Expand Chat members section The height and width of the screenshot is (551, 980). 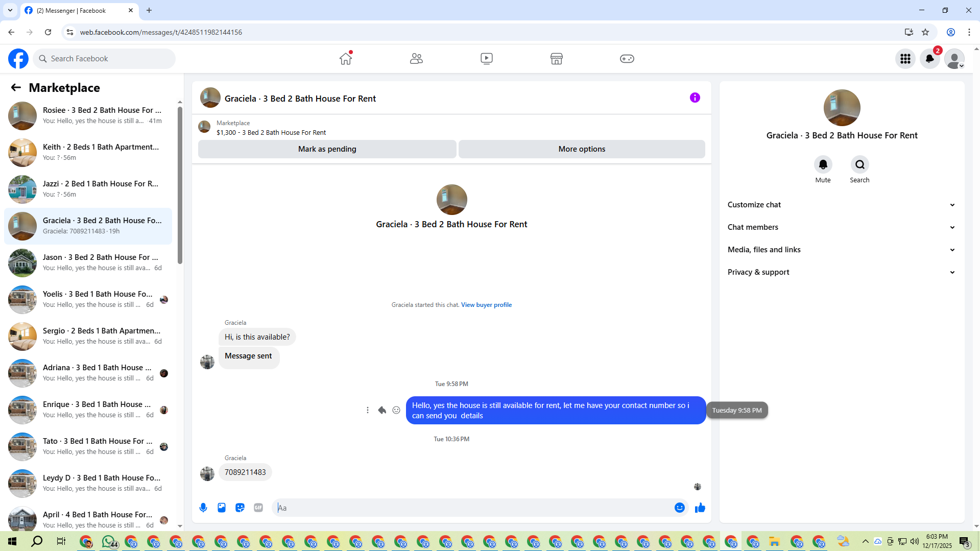click(x=842, y=227)
